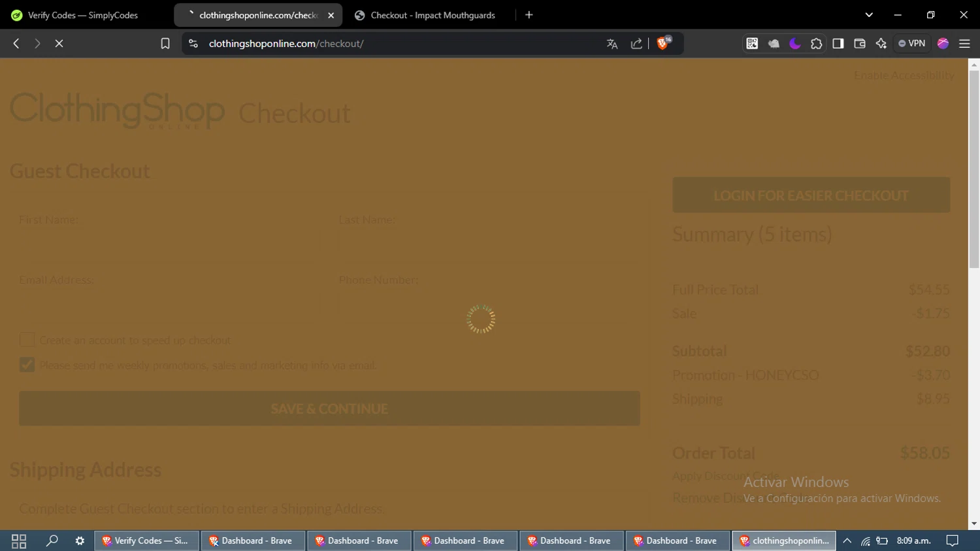This screenshot has width=980, height=551.
Task: Click the Order Total $58.05 amount
Action: [x=924, y=452]
